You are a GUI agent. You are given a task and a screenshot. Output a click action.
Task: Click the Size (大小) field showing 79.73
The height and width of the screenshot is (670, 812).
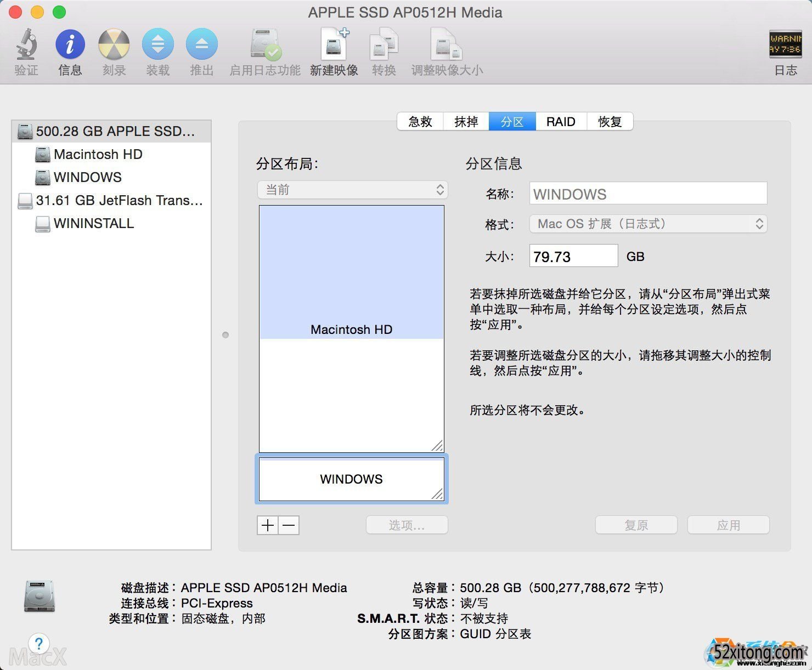[573, 256]
